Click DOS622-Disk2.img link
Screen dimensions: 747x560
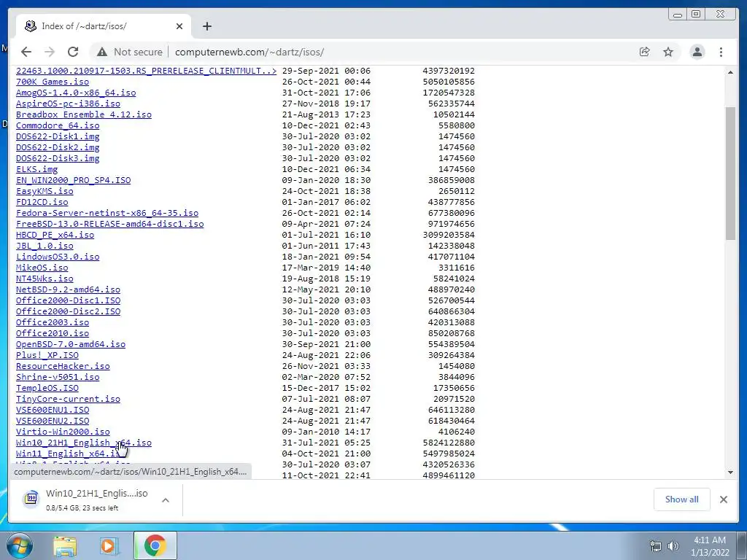coord(58,147)
